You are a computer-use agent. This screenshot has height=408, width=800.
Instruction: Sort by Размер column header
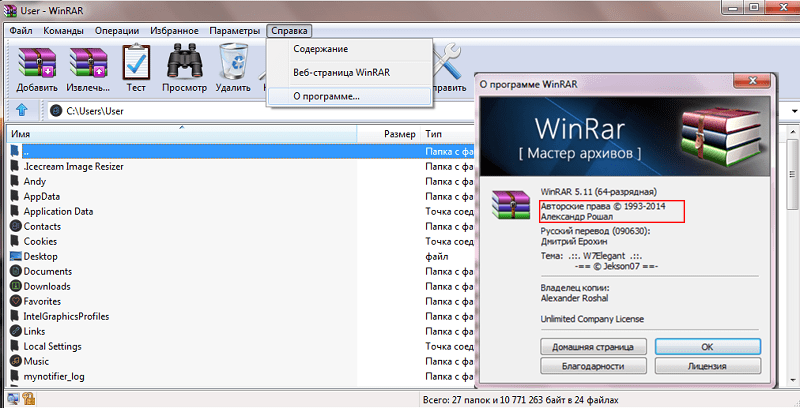point(389,134)
